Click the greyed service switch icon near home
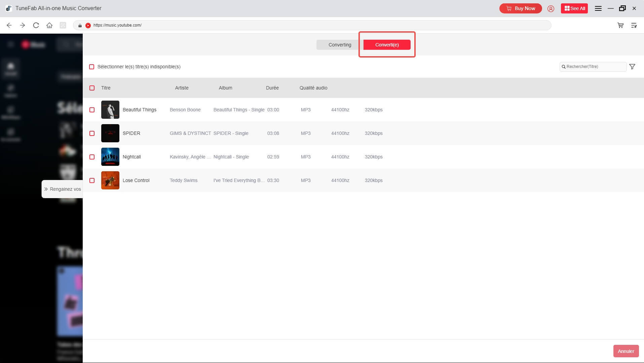This screenshot has width=644, height=363. [x=63, y=25]
